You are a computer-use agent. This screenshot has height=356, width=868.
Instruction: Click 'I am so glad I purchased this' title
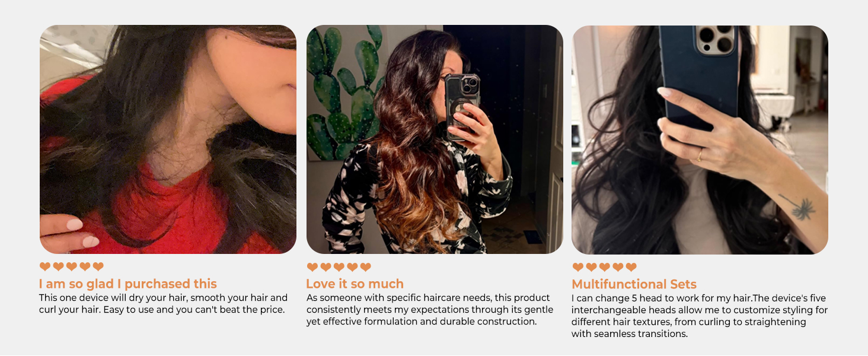128,284
